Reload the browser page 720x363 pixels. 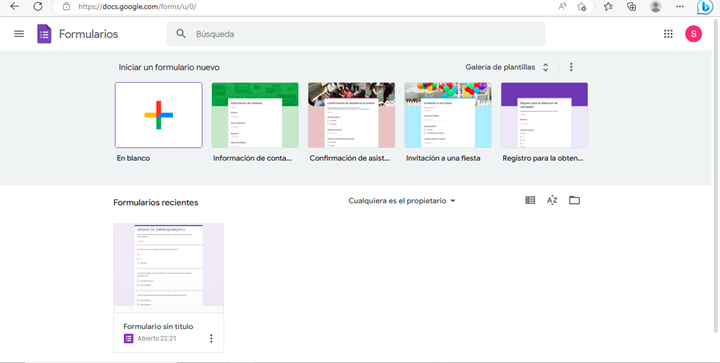[38, 6]
